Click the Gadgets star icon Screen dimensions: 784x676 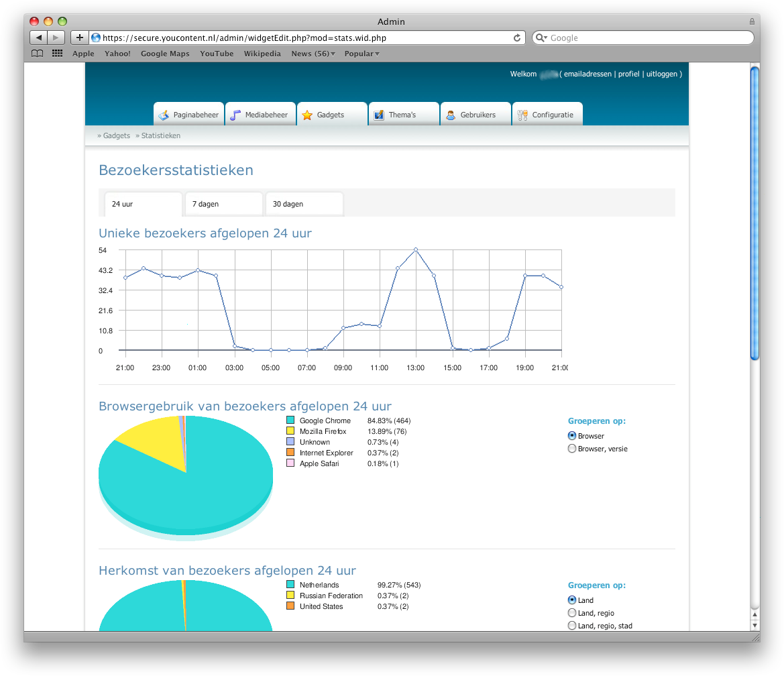[307, 115]
